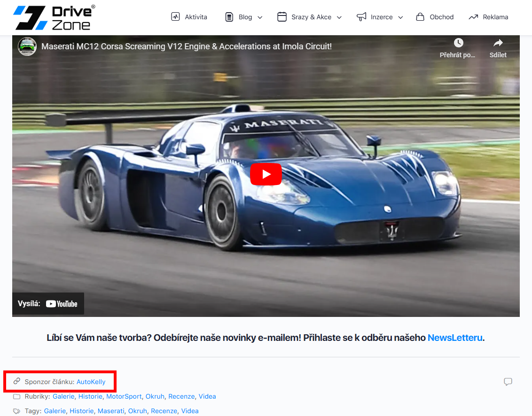Open the Blog menu item
Image resolution: width=532 pixels, height=416 pixels.
tap(245, 17)
